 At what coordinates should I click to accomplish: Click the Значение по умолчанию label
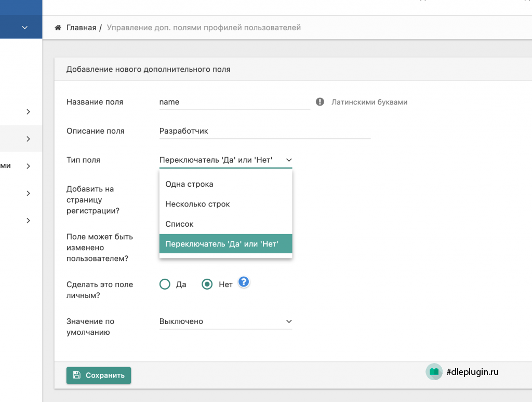pyautogui.click(x=90, y=327)
